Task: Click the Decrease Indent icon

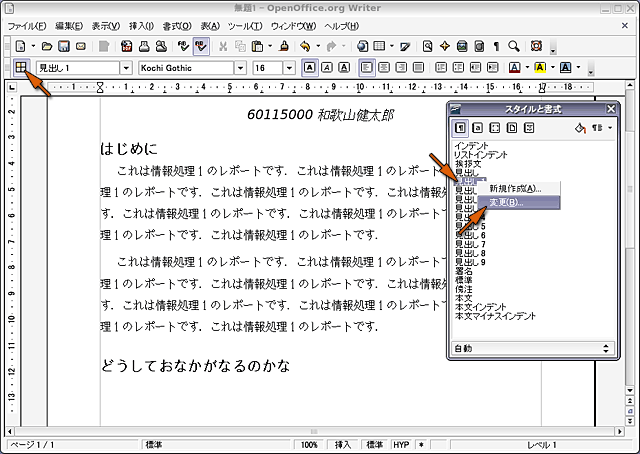Action: tap(476, 67)
